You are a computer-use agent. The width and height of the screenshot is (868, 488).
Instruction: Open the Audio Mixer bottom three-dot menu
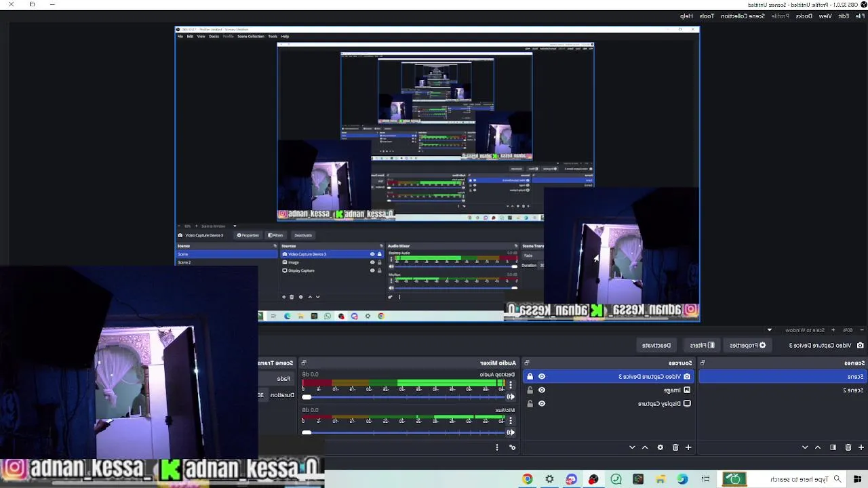pyautogui.click(x=497, y=447)
